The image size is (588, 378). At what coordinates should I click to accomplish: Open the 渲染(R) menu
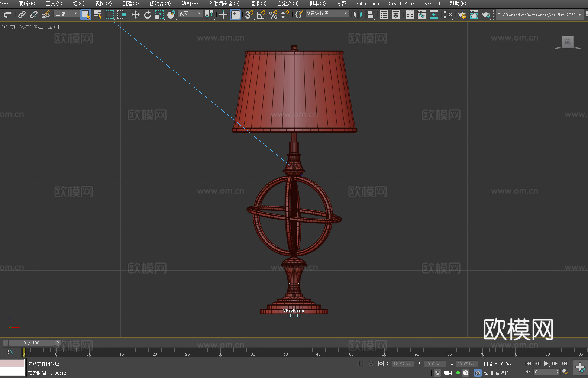tap(258, 3)
